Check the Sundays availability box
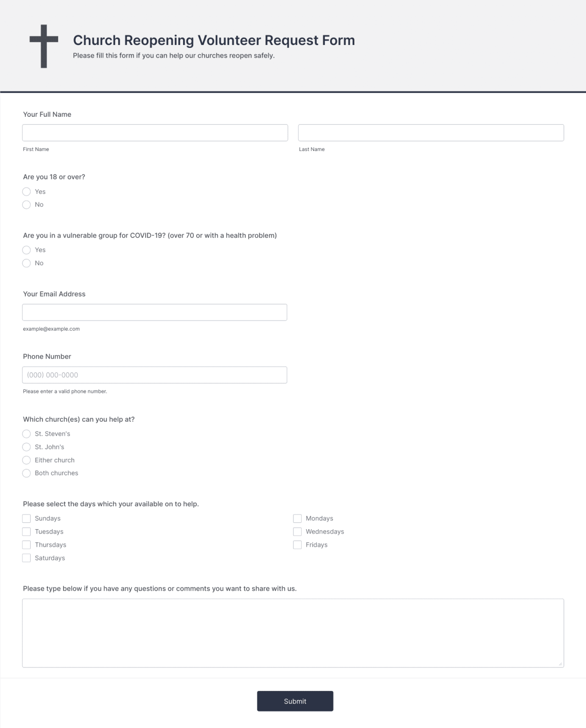 26,518
